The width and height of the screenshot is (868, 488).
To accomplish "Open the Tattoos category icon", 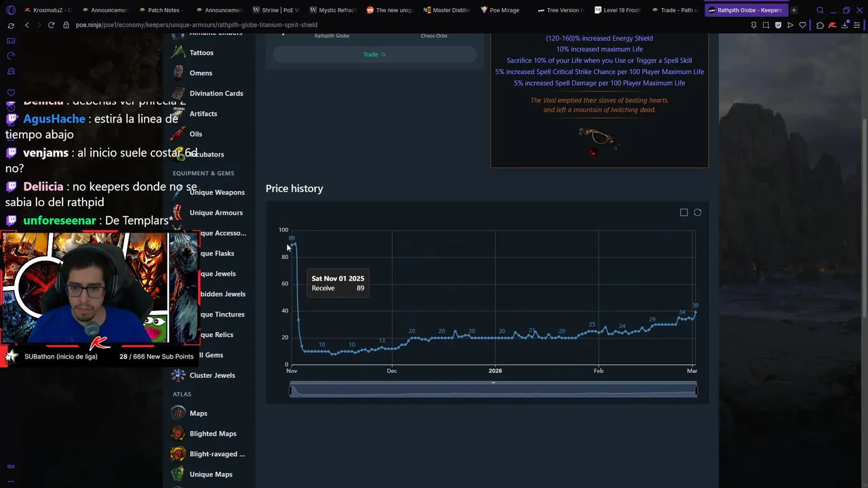I will pos(178,52).
